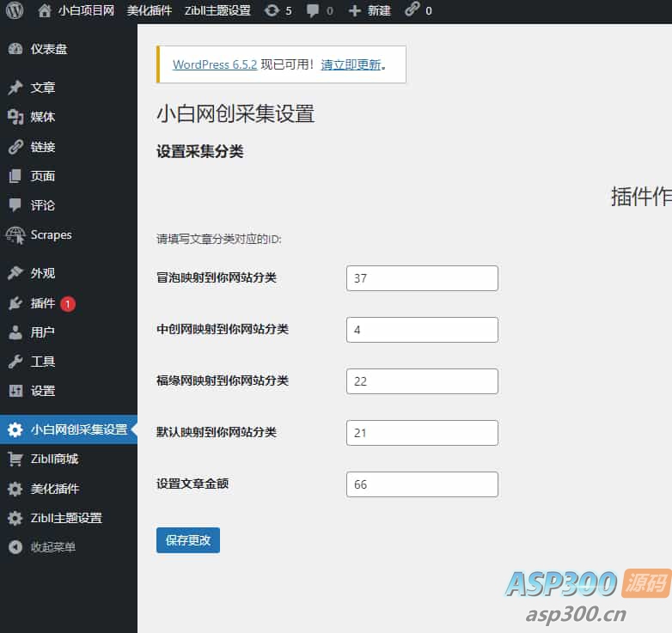The image size is (672, 633).
Task: Collapse the menu via 收起菜单 arrow icon
Action: (15, 547)
